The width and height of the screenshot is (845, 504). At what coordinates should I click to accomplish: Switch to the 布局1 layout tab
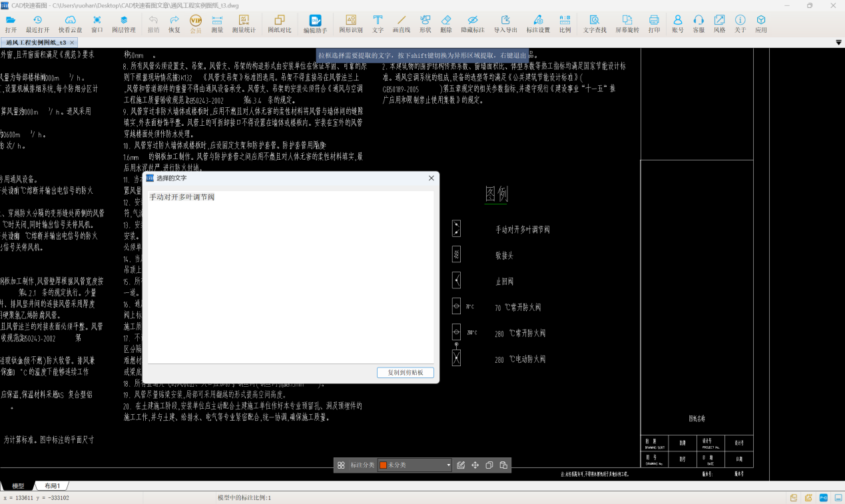click(x=52, y=486)
